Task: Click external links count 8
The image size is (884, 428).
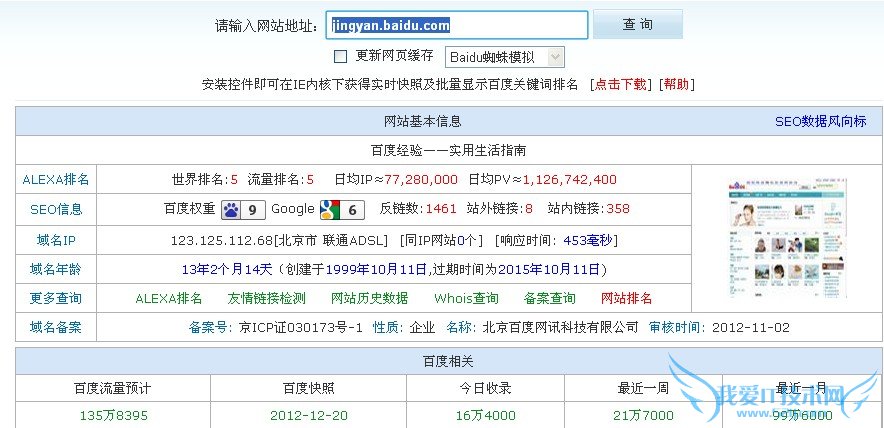Action: [x=529, y=209]
